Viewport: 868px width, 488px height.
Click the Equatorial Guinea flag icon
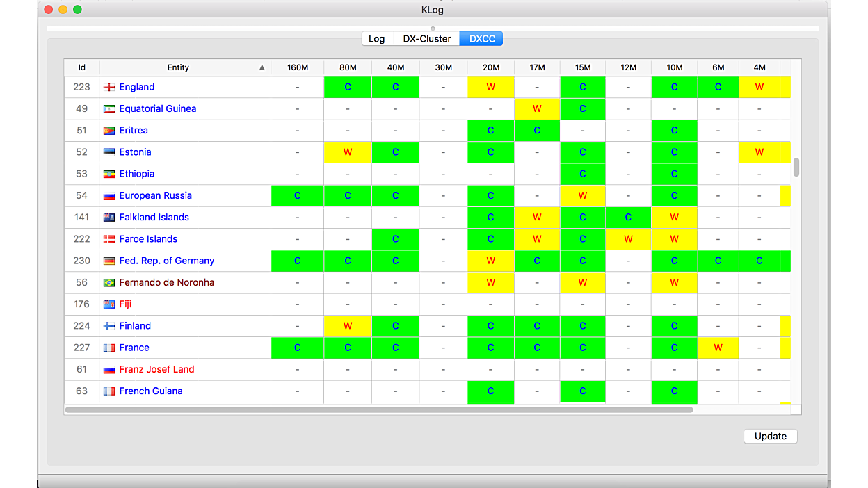coord(109,109)
